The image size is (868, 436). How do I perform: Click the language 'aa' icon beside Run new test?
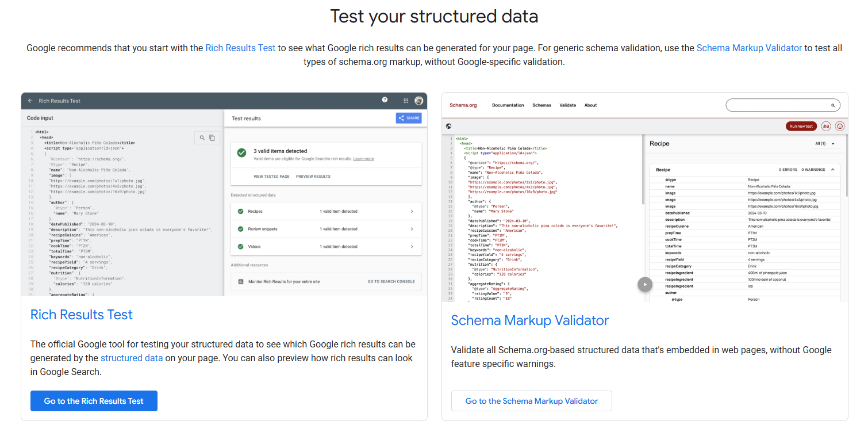(x=826, y=126)
